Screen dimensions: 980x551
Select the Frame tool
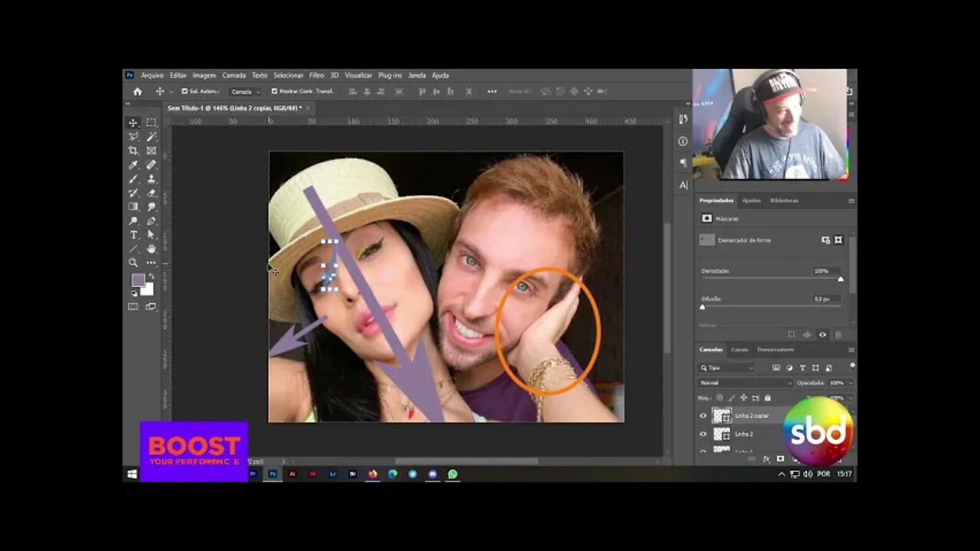152,151
